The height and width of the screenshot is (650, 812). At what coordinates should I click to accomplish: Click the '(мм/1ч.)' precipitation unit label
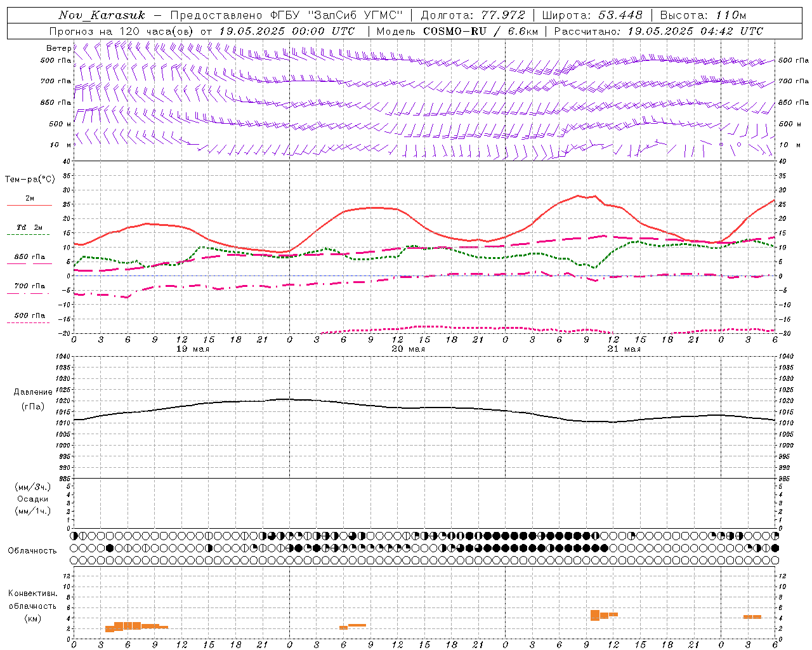click(33, 511)
